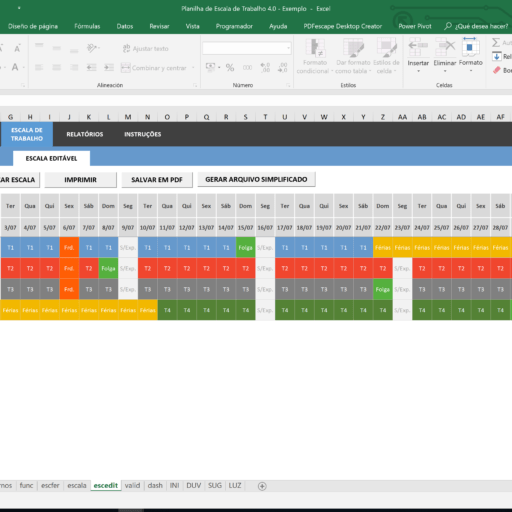Click the Borrar eraser icon
The image size is (512, 512).
[496, 70]
